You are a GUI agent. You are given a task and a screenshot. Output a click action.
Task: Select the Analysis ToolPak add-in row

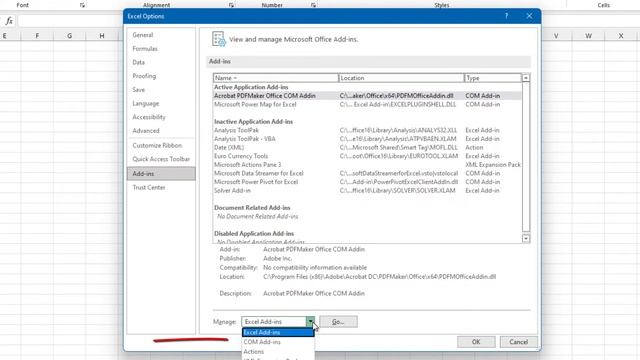(x=367, y=130)
